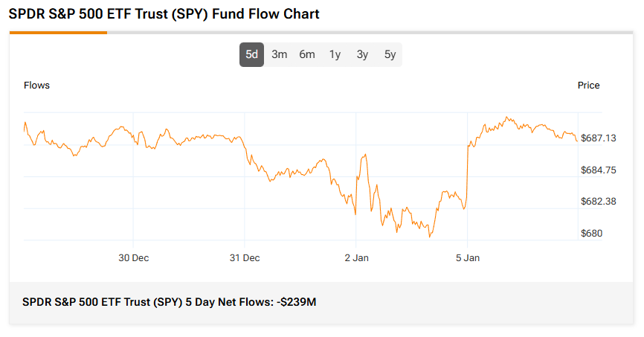Click the 5 Jan date marker
Image resolution: width=644 pixels, height=337 pixels.
467,258
